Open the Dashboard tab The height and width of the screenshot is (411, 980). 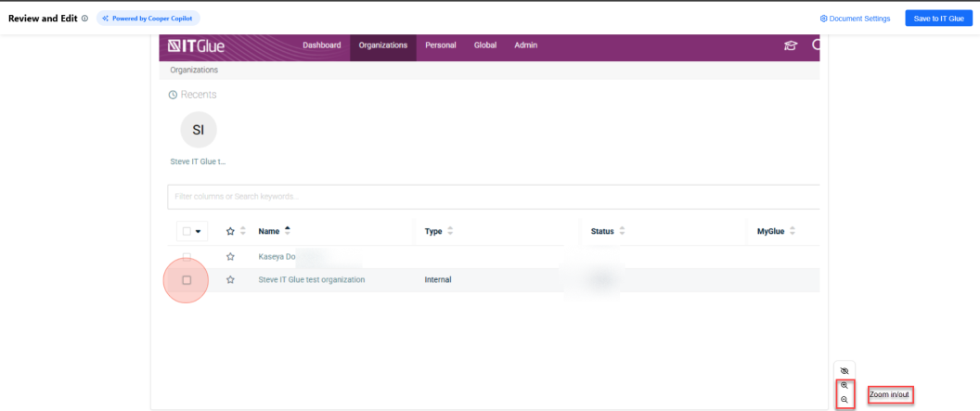(322, 45)
